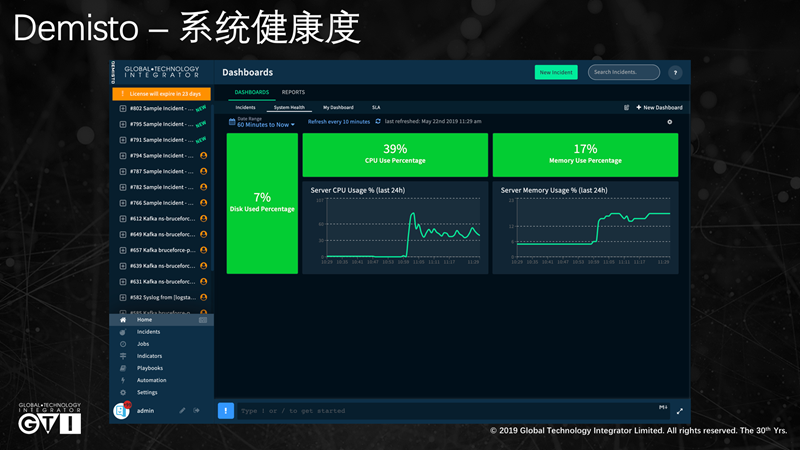Viewport: 800px width, 450px height.
Task: Click owner avatar on #787 Sample Incident
Action: (x=204, y=171)
